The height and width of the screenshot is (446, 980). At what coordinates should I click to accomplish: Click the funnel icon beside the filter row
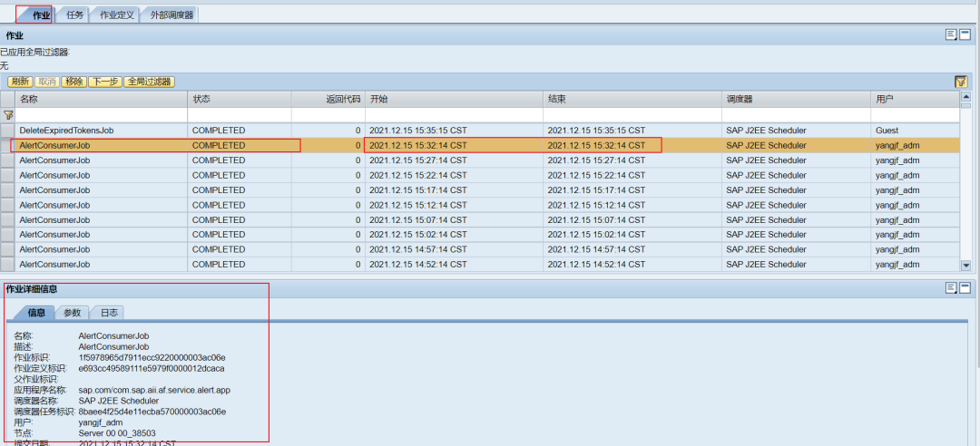7,115
